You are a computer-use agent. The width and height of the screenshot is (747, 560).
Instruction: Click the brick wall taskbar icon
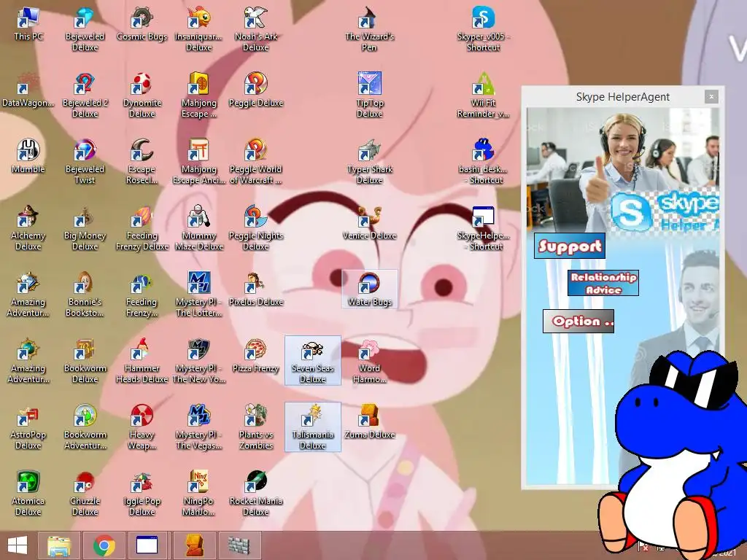239,545
